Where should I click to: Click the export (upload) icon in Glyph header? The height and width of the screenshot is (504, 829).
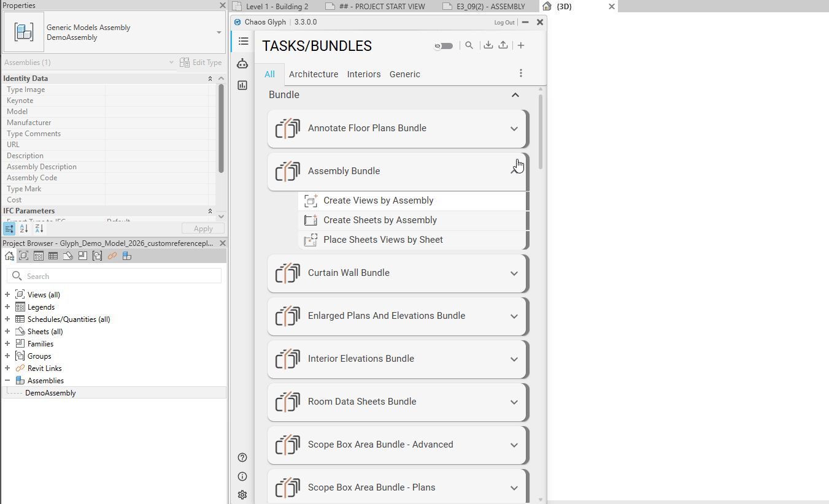(503, 45)
